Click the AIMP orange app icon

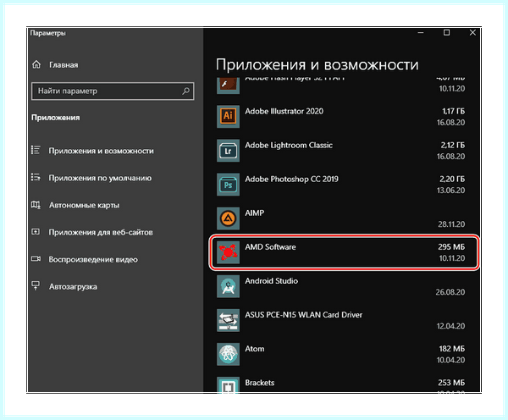click(x=228, y=218)
